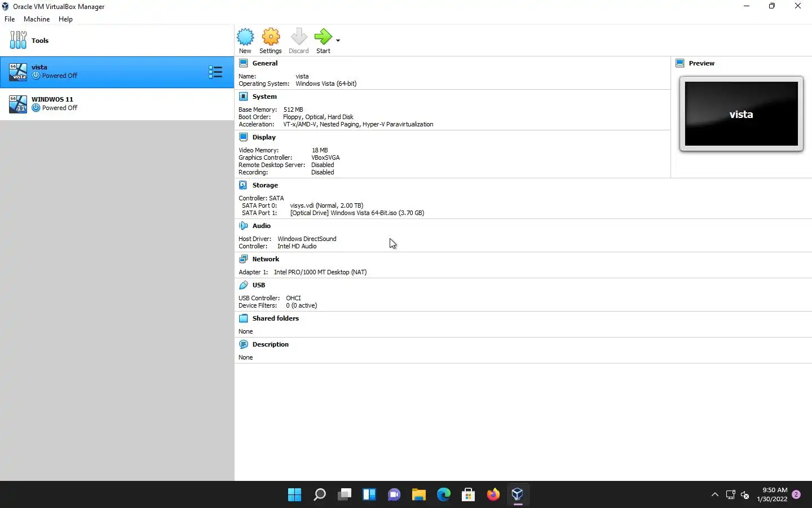Click the Intel PRO/1000 MT Desktop adapter text
Screen dimensions: 812x508
tap(320, 272)
